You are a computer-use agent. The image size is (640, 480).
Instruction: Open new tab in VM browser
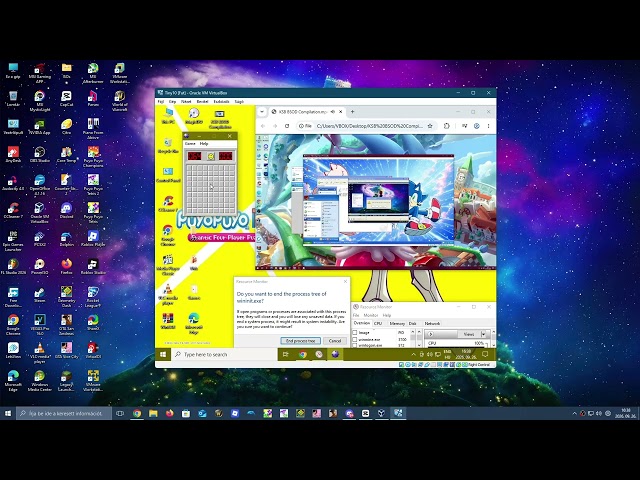353,111
